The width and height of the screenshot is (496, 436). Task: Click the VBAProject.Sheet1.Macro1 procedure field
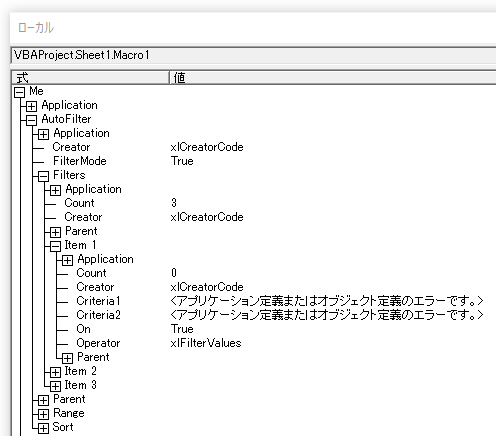tap(254, 55)
